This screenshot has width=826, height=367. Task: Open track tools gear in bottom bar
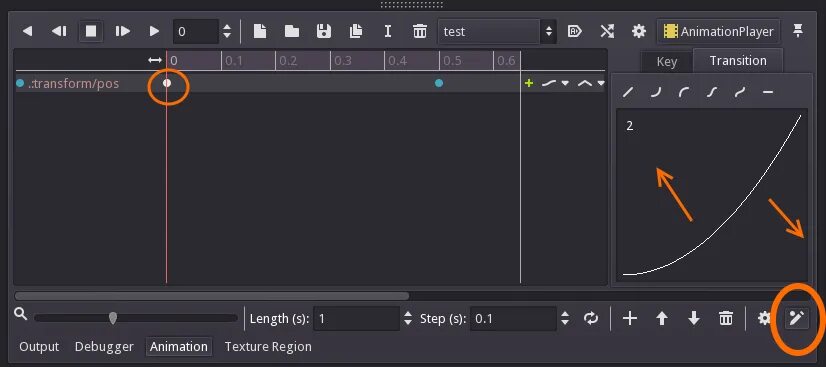pos(764,318)
